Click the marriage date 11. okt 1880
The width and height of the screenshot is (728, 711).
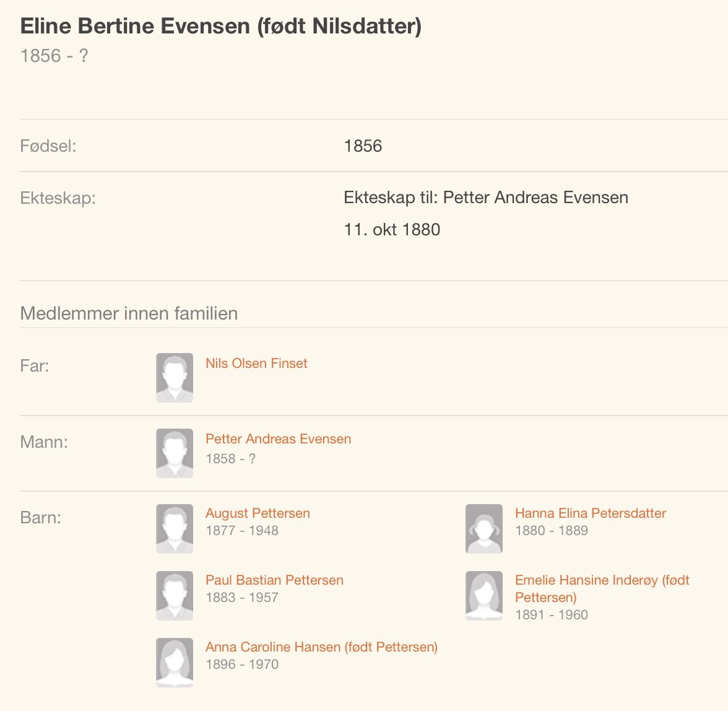point(392,230)
